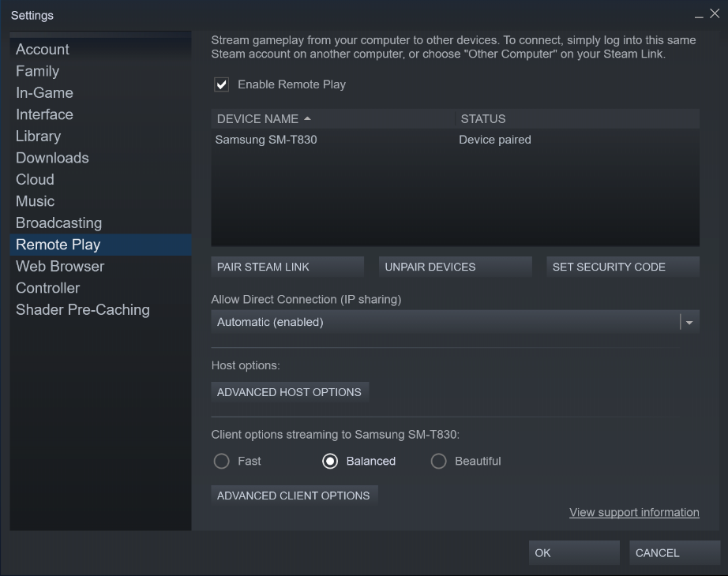Click the View support information link
728x576 pixels.
coord(634,512)
